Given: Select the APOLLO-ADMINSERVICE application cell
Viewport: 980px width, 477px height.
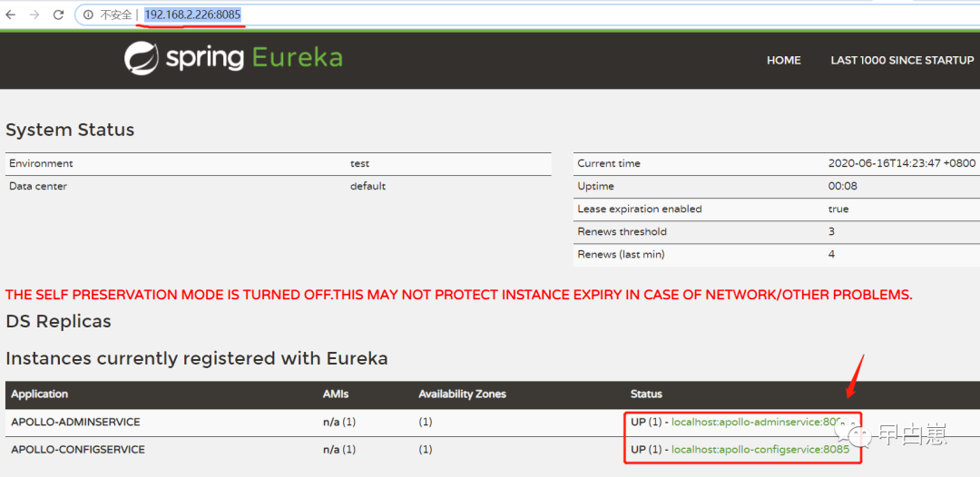Looking at the screenshot, I should [x=75, y=422].
